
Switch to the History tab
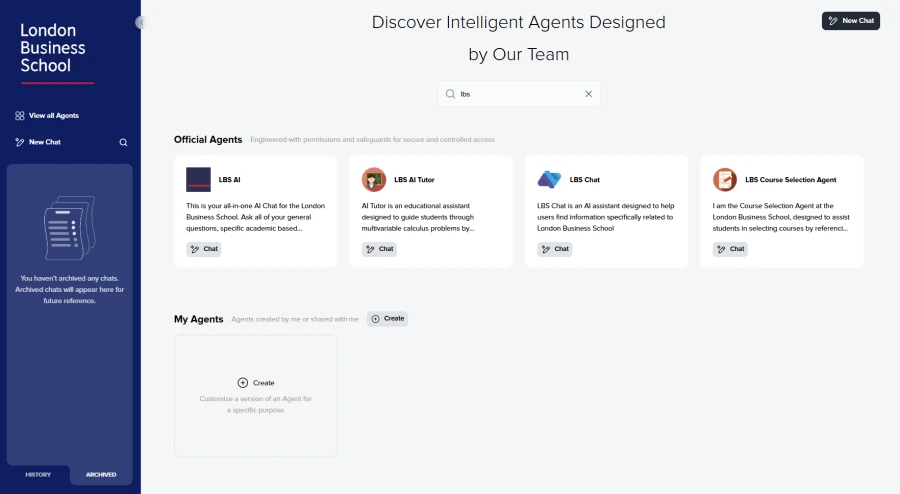[38, 474]
